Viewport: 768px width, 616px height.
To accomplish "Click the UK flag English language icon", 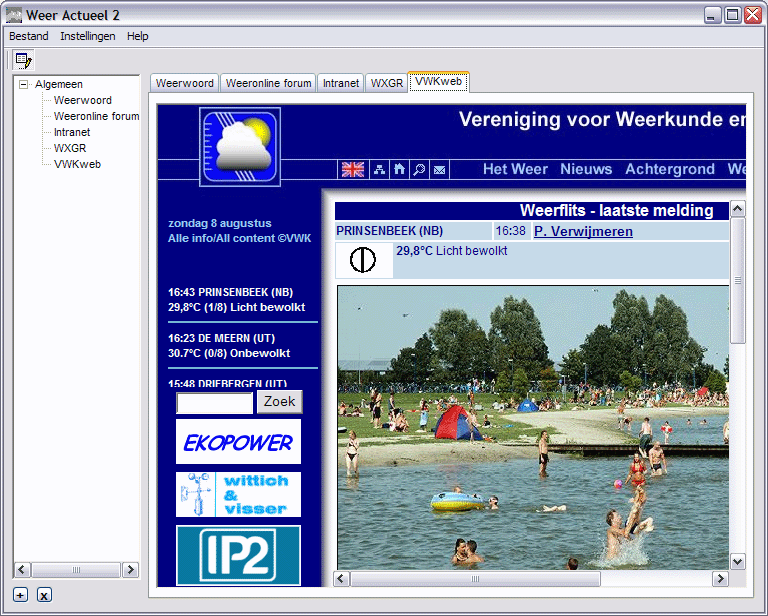I will click(353, 169).
